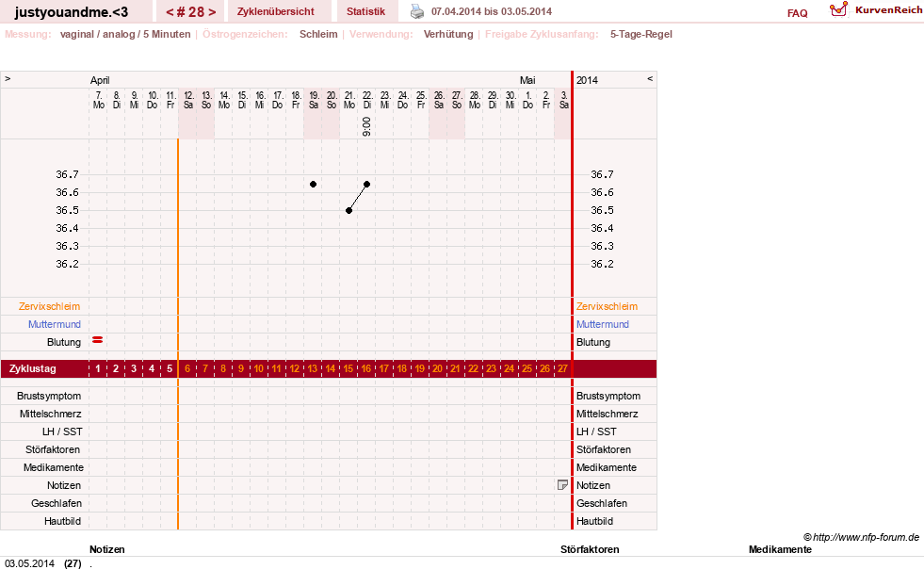Click the right Zervixschleim label

click(607, 306)
